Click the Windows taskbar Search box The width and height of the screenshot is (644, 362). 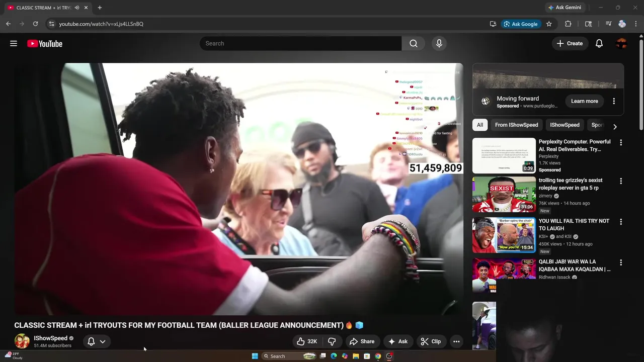click(289, 356)
